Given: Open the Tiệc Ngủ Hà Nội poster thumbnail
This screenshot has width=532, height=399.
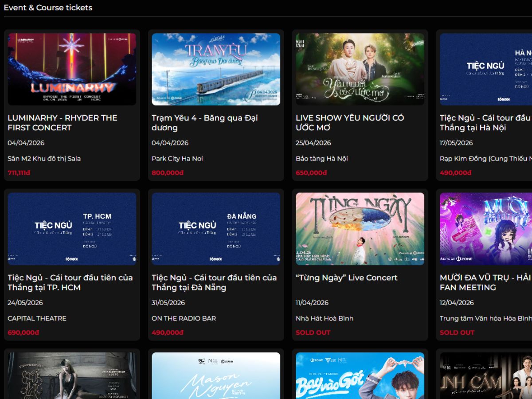Looking at the screenshot, I should tap(486, 69).
